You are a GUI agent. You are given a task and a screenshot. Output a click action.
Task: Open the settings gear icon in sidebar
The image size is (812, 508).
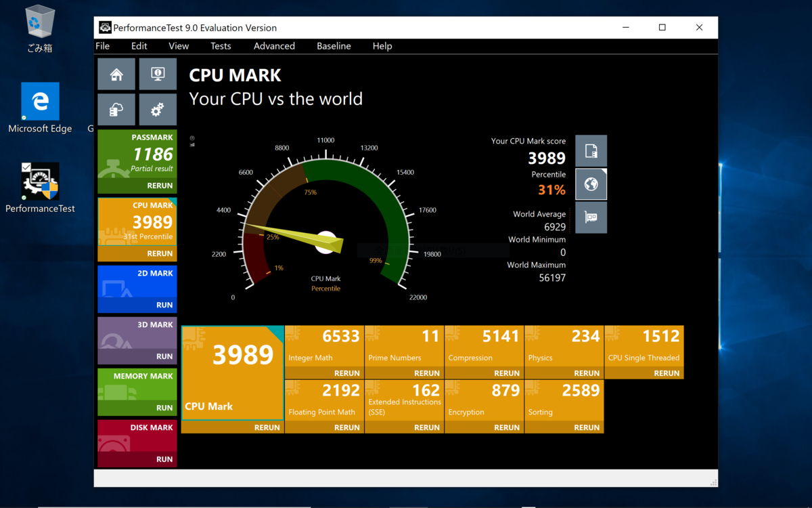point(158,110)
